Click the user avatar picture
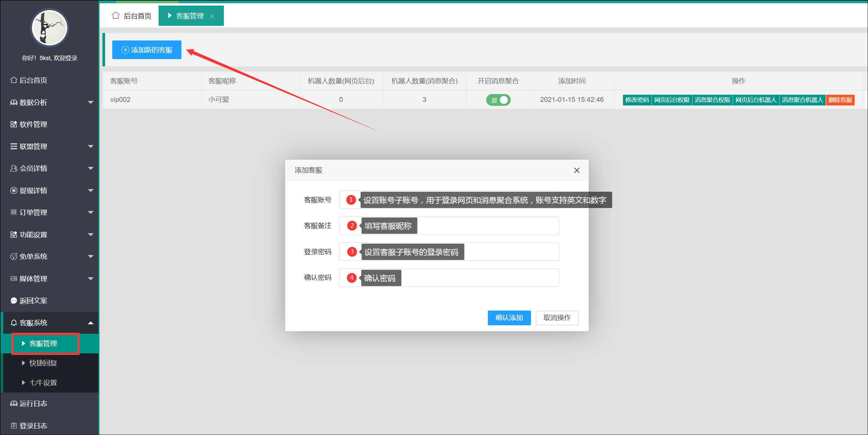 [x=50, y=28]
